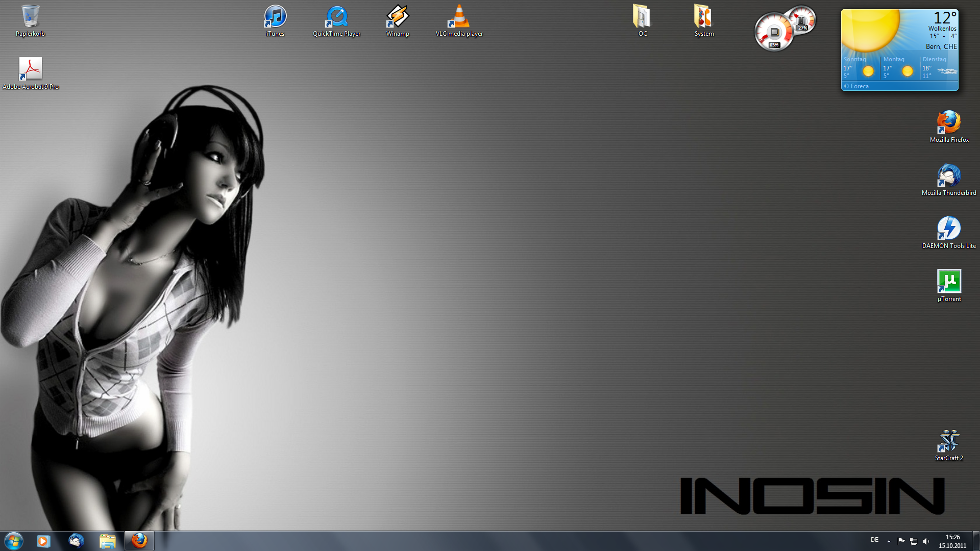Open the System folder on desktop
980x551 pixels.
click(x=703, y=17)
